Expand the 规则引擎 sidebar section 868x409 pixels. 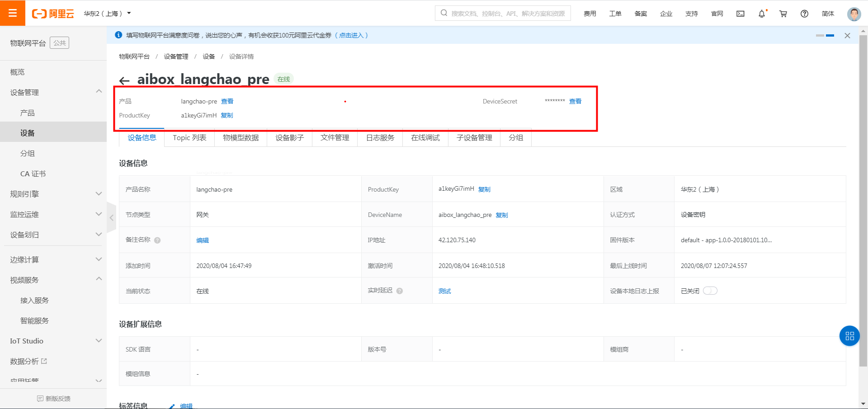pyautogui.click(x=99, y=193)
